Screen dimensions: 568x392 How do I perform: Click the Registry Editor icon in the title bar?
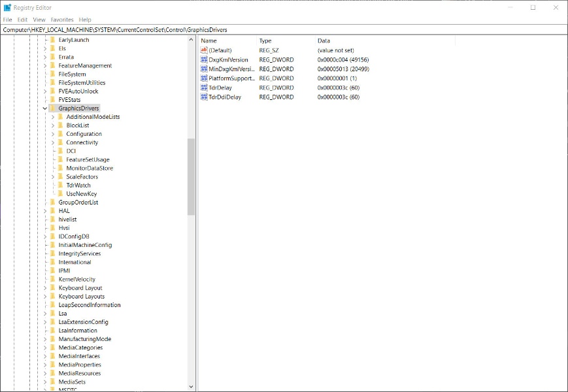tap(7, 8)
